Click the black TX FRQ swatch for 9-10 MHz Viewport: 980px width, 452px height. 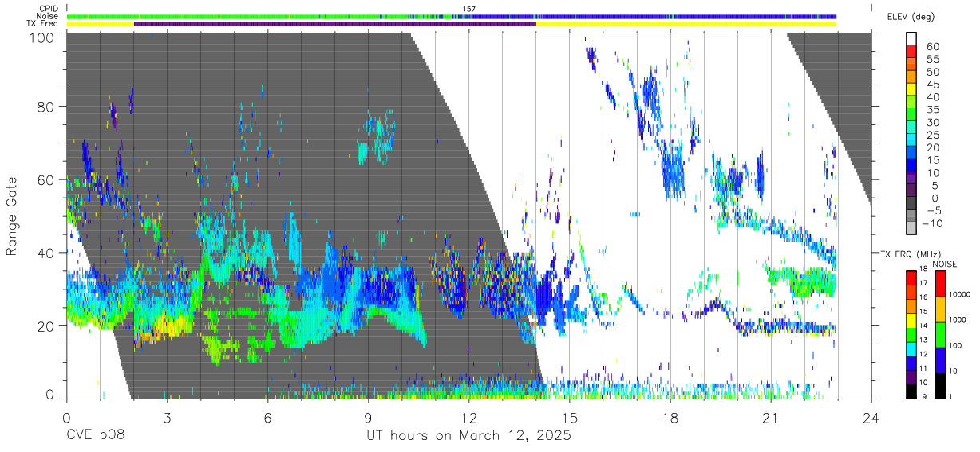[911, 390]
